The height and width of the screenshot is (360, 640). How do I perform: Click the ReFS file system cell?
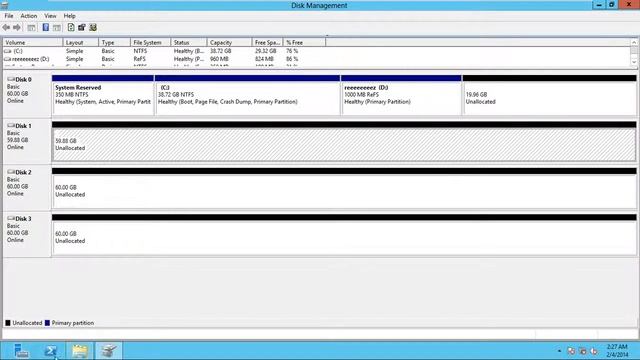(139, 59)
